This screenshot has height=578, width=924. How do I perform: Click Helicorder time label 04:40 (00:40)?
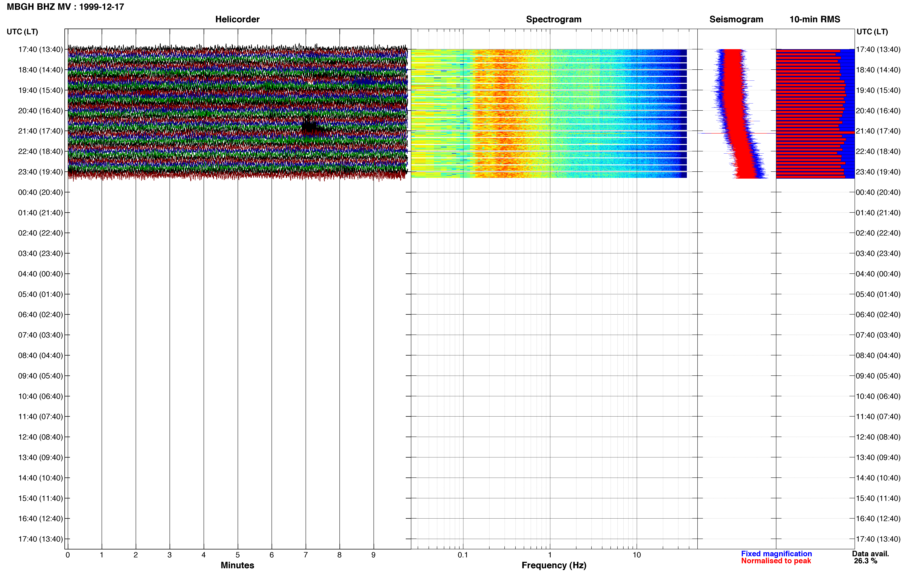click(41, 274)
